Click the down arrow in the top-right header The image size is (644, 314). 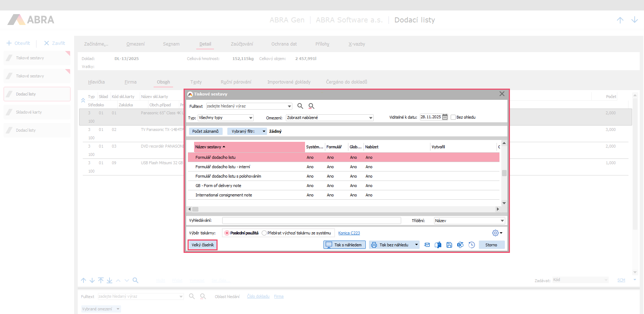[x=635, y=20]
